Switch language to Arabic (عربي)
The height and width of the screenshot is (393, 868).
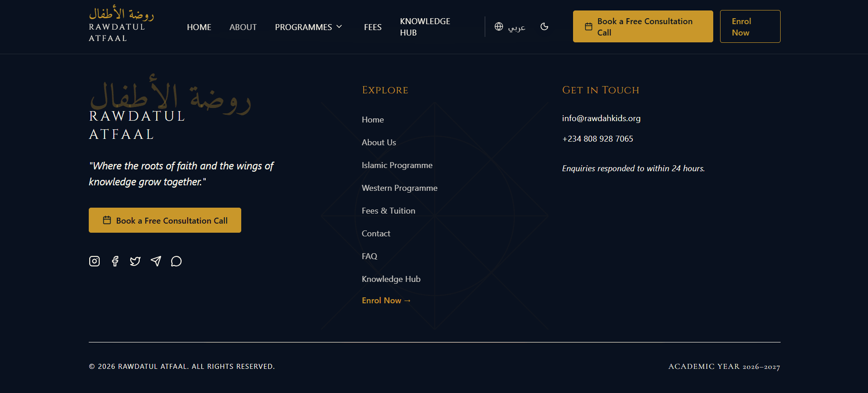click(x=510, y=27)
